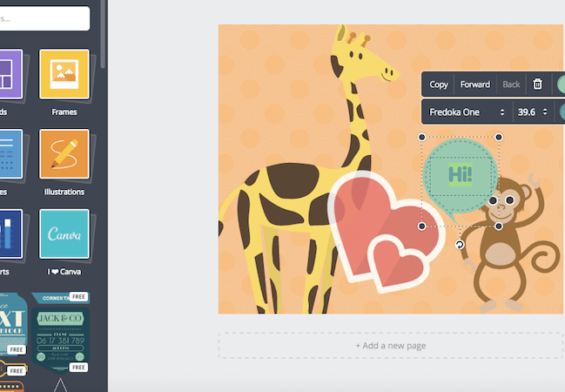565x392 pixels.
Task: Open the Fredoka One font dropdown
Action: 467,112
